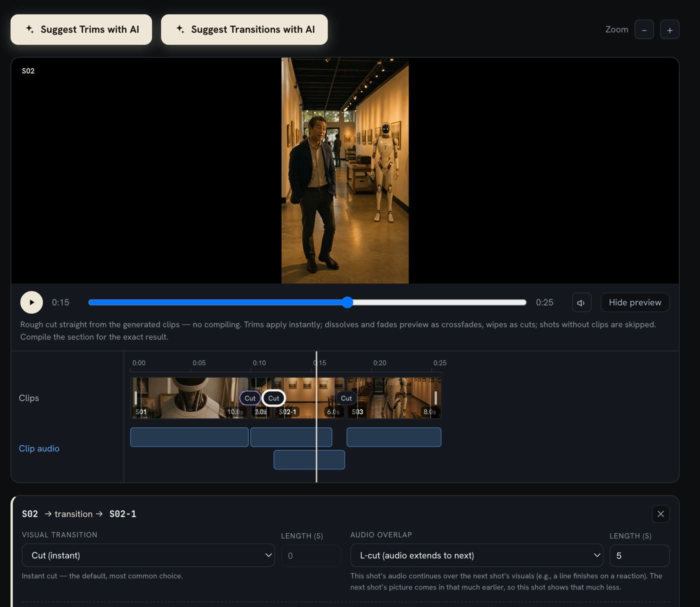Select the S01 clip thumbnail
Viewport: 700px width, 607px height.
(189, 398)
